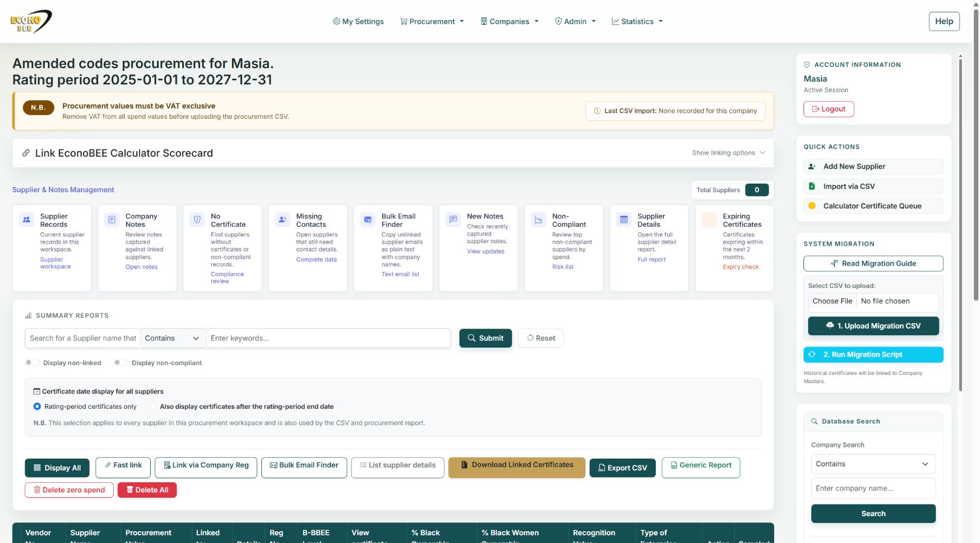980x543 pixels.
Task: Click Fast link button
Action: click(123, 467)
